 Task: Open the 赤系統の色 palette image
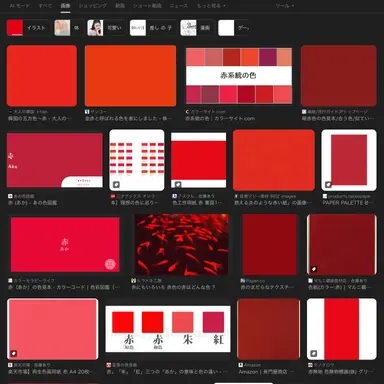[x=239, y=76]
